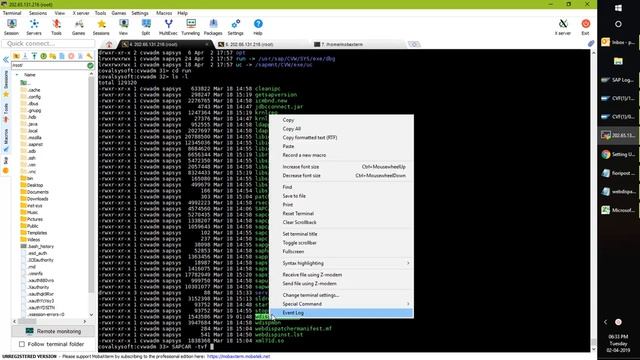Select the Downloads folder in tree
Viewport: 640px width, 360px height.
(34, 199)
